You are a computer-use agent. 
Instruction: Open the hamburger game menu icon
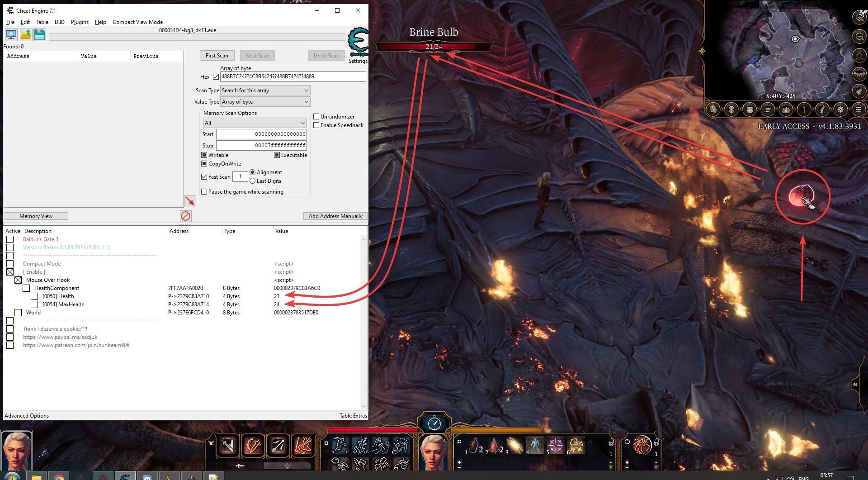coord(858,109)
